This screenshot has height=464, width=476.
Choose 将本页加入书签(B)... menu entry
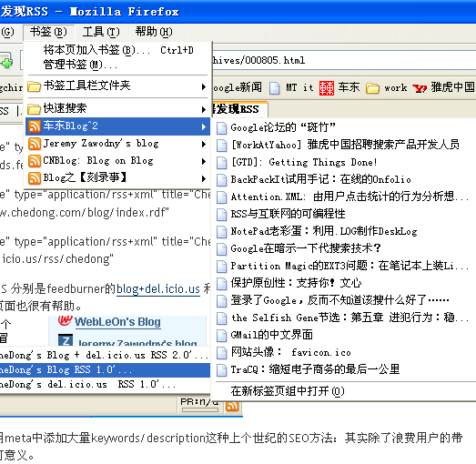pyautogui.click(x=118, y=50)
